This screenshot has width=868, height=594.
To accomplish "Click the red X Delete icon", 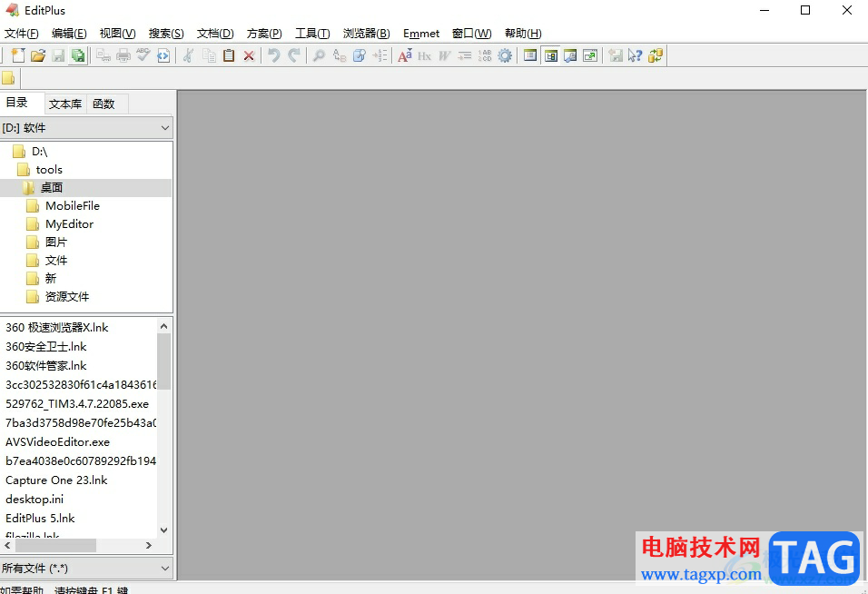I will coord(249,55).
